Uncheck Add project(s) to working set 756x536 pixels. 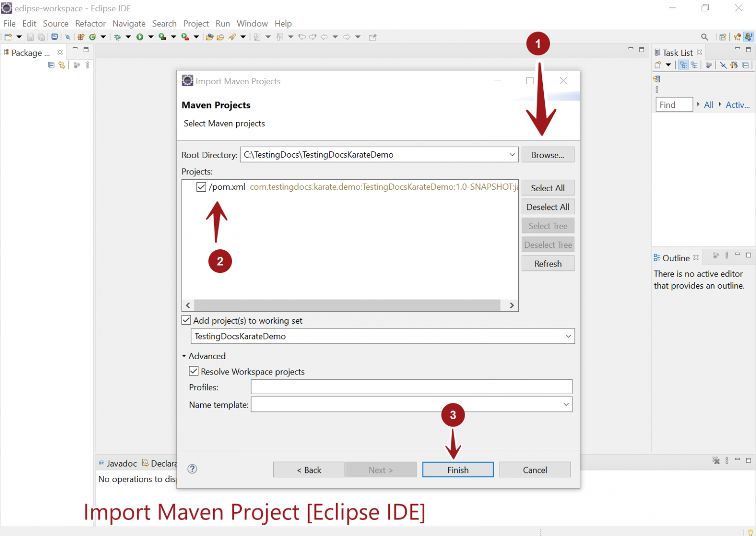[x=186, y=320]
